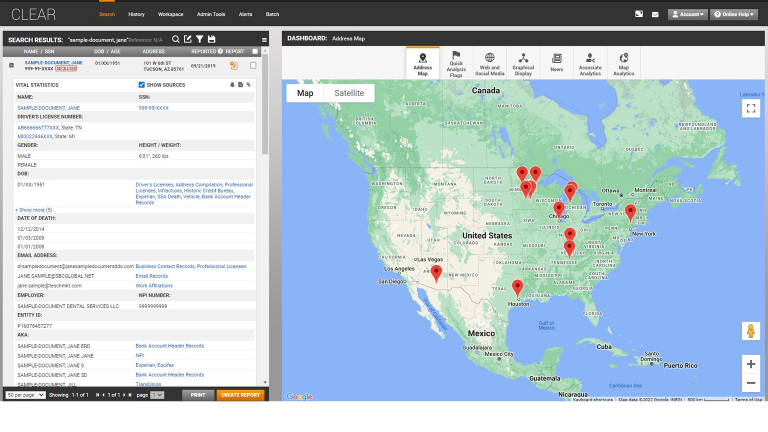Click the map zoom in plus button
This screenshot has width=768, height=432.
750,364
